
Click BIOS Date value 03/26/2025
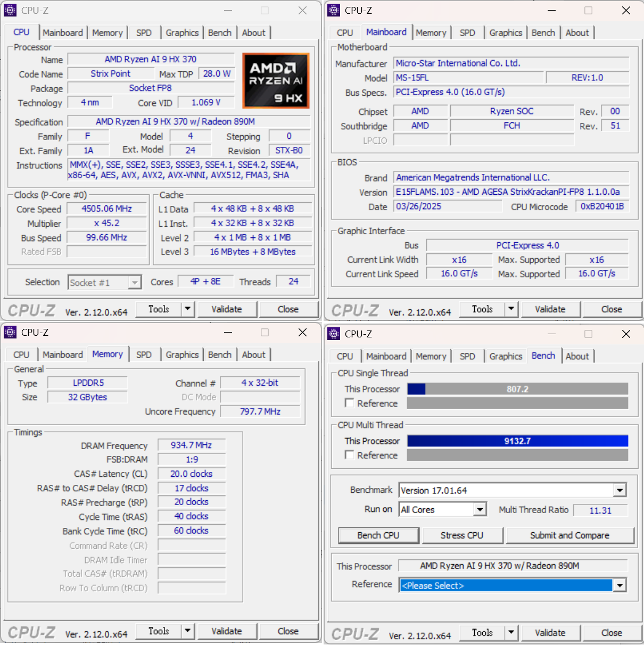448,206
